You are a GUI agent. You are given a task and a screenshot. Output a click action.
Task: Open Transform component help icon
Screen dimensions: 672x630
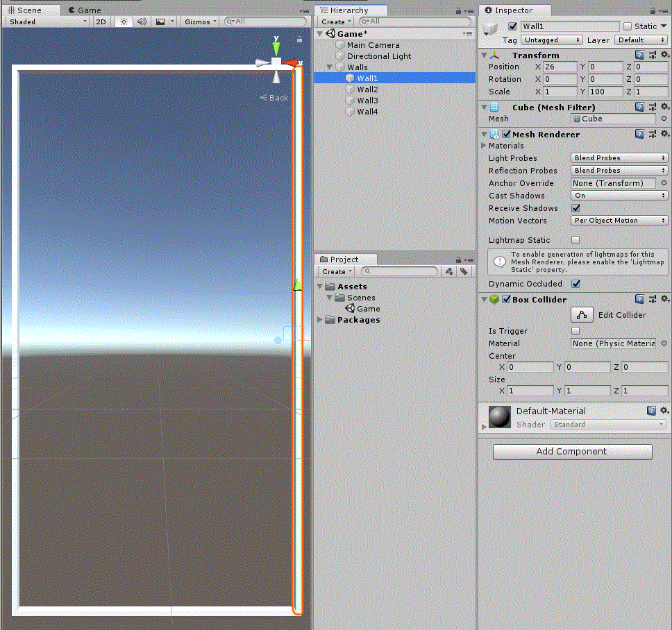pyautogui.click(x=640, y=55)
